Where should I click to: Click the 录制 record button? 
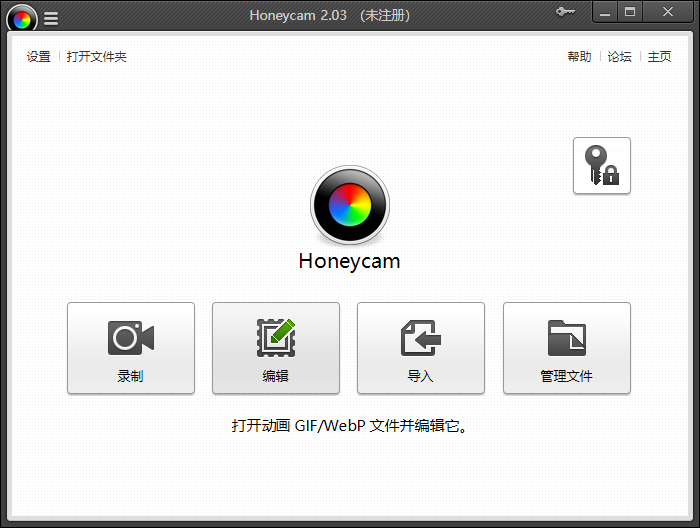131,348
